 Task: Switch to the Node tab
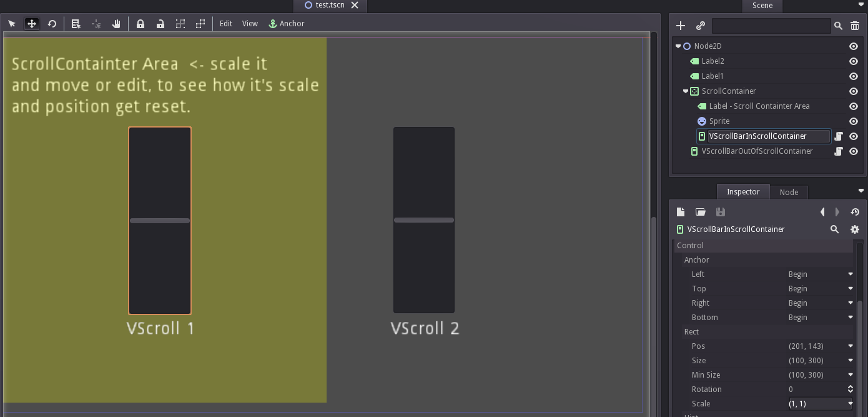[789, 192]
